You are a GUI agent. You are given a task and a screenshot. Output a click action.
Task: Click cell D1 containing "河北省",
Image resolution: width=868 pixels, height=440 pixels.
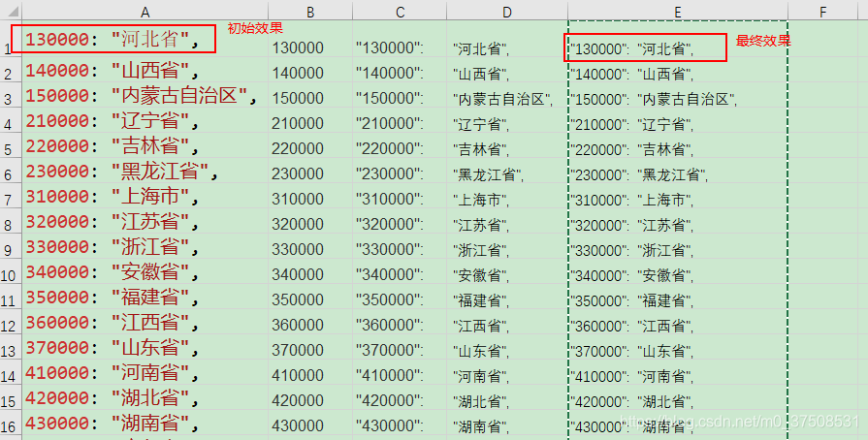[507, 40]
